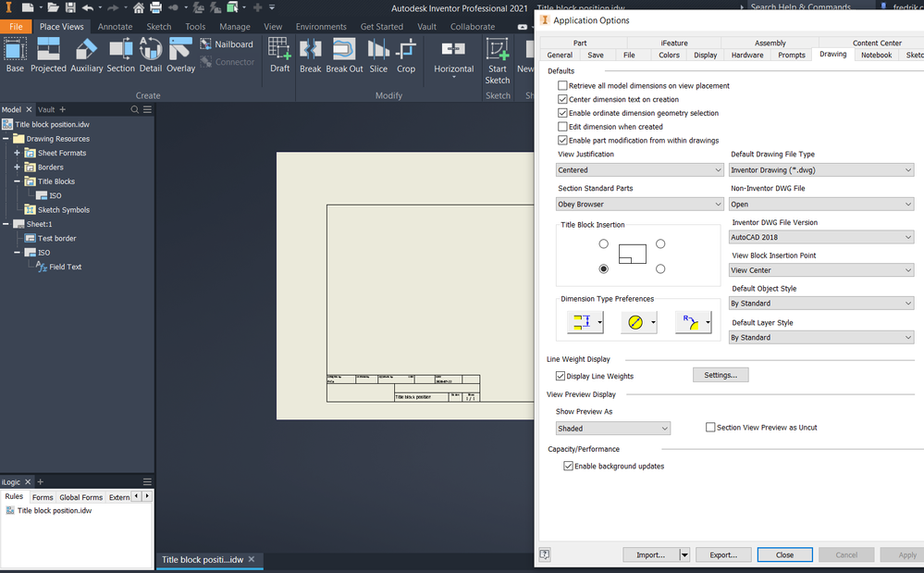
Task: Choose the Overlay view tool
Action: coord(180,55)
